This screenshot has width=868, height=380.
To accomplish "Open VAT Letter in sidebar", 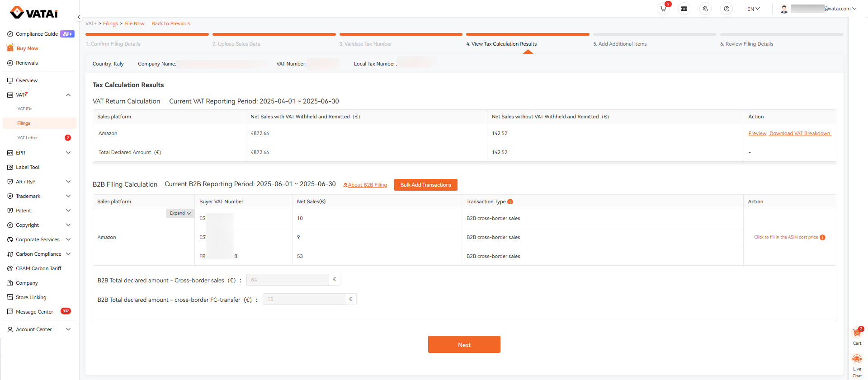I will tap(28, 138).
